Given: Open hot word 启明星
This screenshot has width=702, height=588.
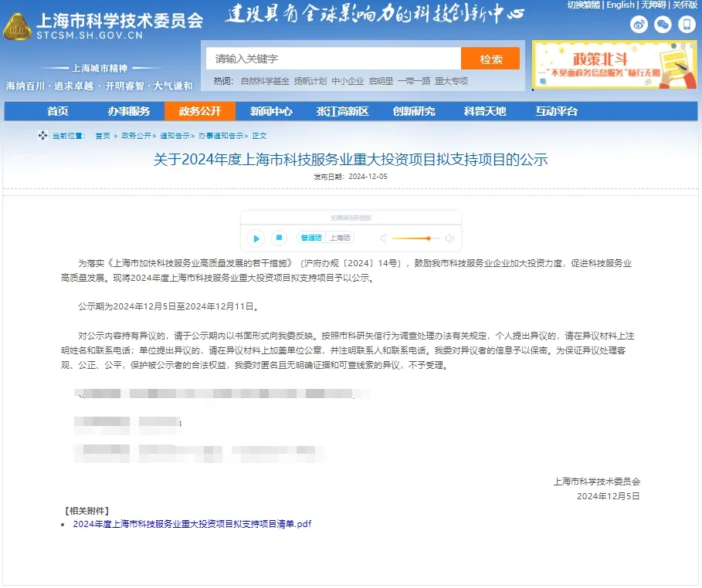Looking at the screenshot, I should pyautogui.click(x=381, y=81).
